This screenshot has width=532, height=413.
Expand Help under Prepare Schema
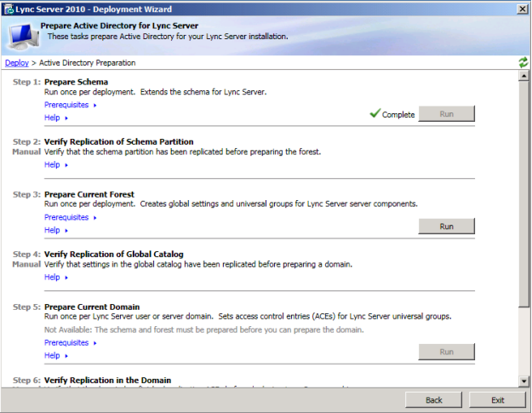(x=55, y=118)
